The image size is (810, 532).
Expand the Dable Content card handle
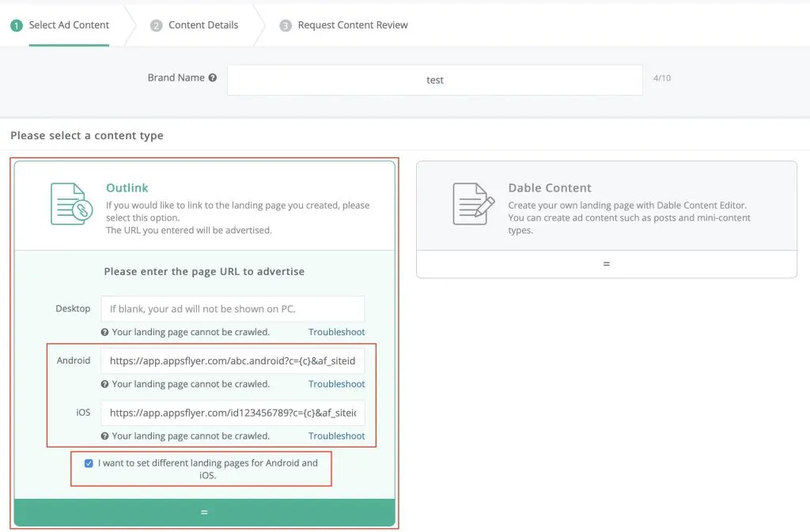coord(607,264)
